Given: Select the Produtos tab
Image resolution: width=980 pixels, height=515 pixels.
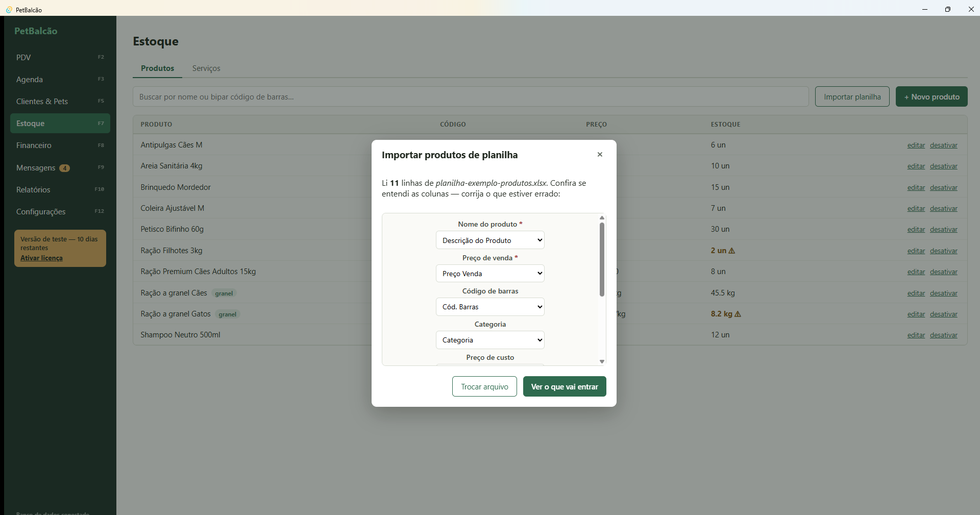Looking at the screenshot, I should [x=157, y=68].
